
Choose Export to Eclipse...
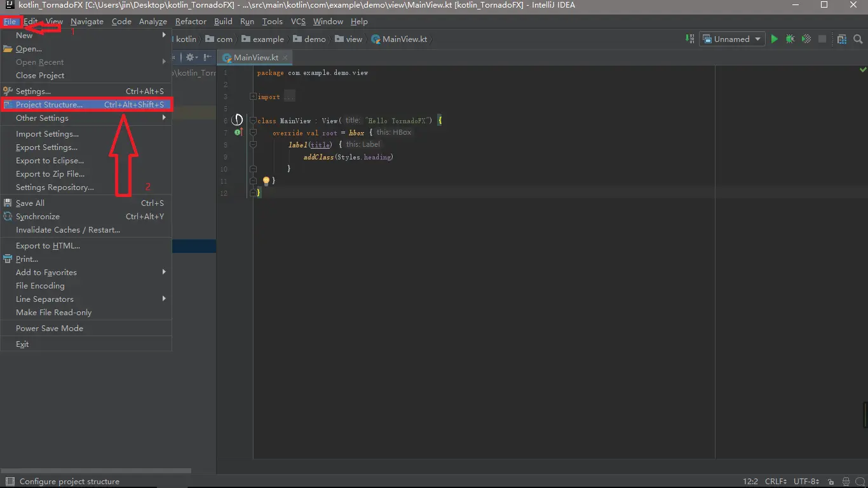(86, 161)
